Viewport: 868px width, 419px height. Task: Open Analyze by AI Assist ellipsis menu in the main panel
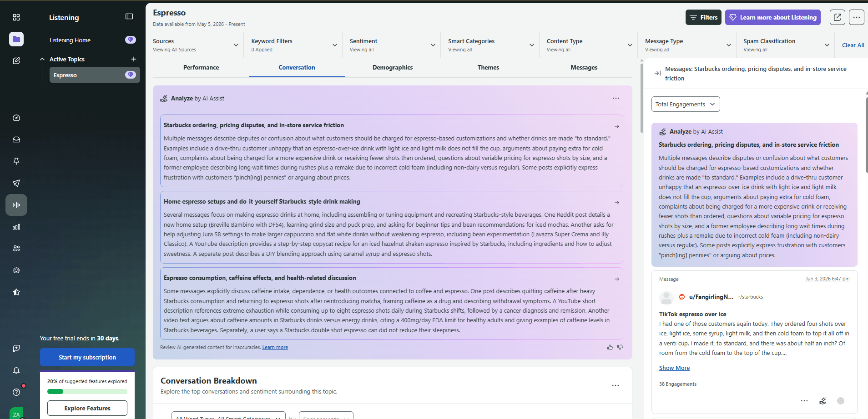616,98
